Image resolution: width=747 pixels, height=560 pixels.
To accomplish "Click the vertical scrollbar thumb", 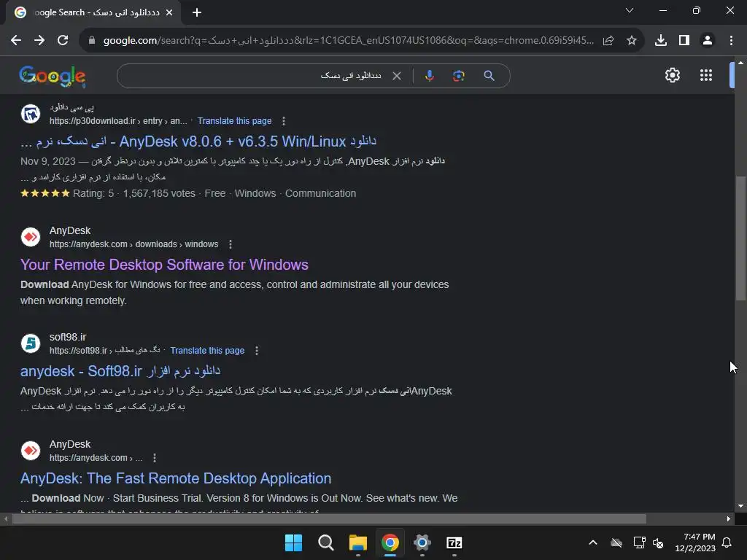I will 740,238.
